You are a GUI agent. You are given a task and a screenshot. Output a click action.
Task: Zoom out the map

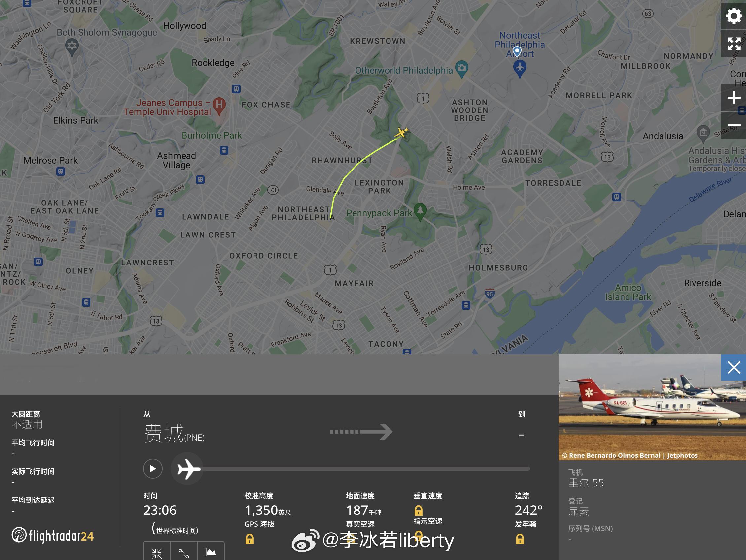click(x=733, y=126)
